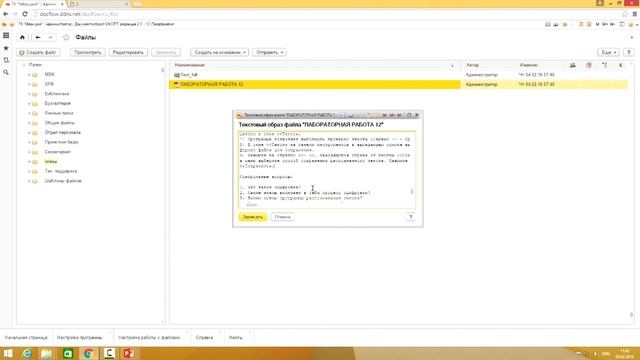Open File Explorer from the taskbar
Image resolution: width=640 pixels, height=360 pixels.
pyautogui.click(x=47, y=353)
